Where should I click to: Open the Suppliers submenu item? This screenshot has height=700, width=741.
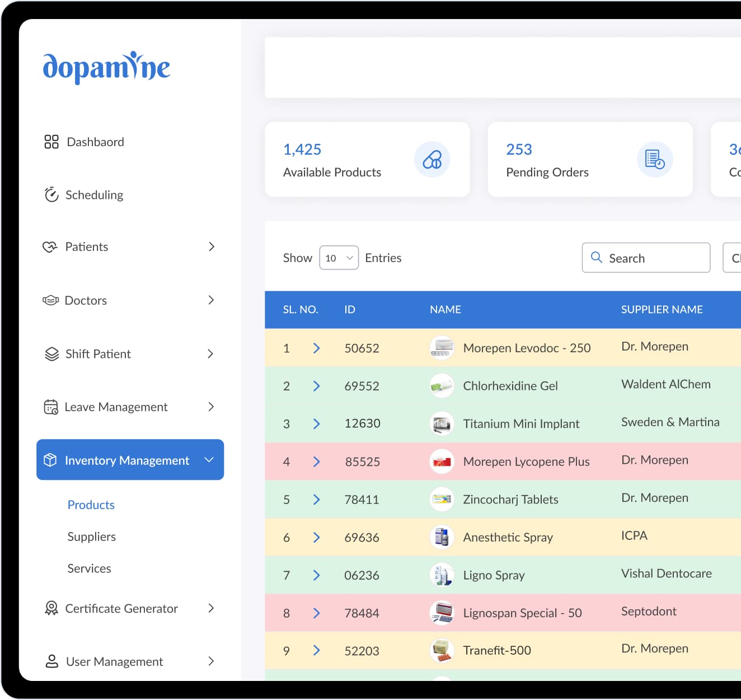pyautogui.click(x=92, y=536)
